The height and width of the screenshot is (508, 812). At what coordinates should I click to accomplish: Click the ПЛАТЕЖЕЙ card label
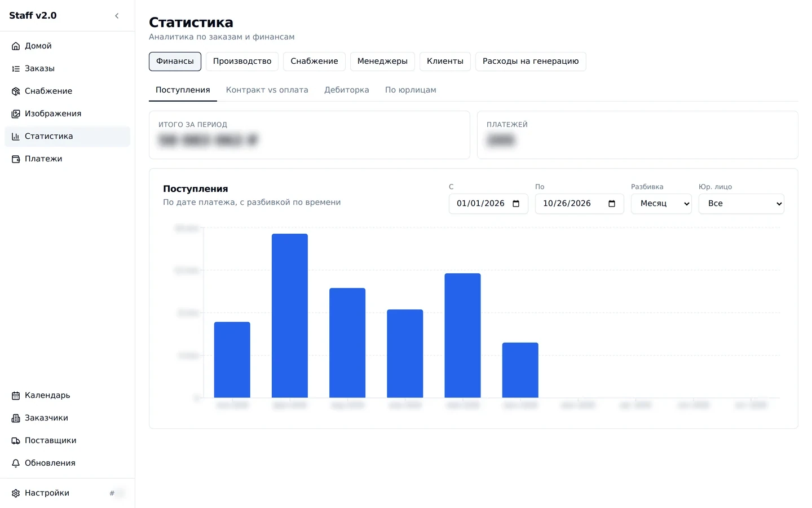tap(507, 125)
